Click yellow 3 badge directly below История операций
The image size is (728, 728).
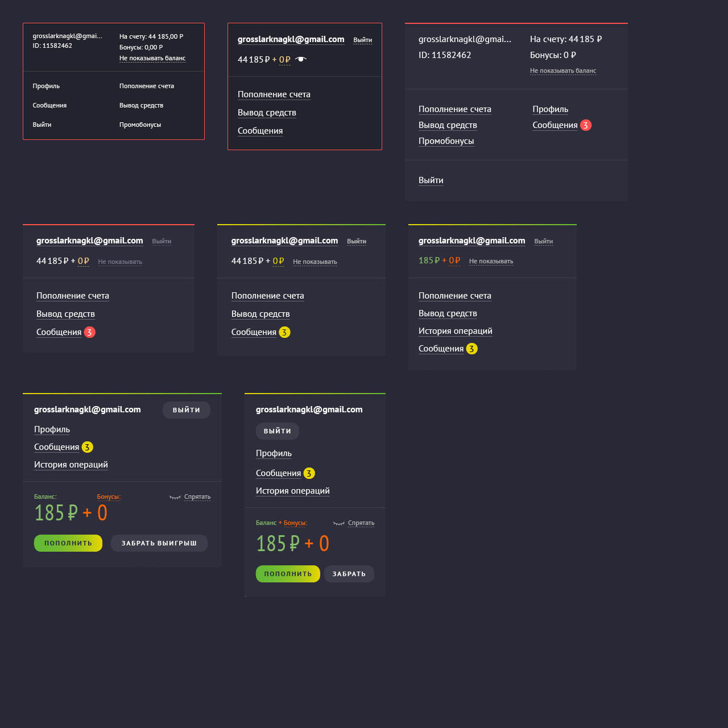tap(471, 349)
